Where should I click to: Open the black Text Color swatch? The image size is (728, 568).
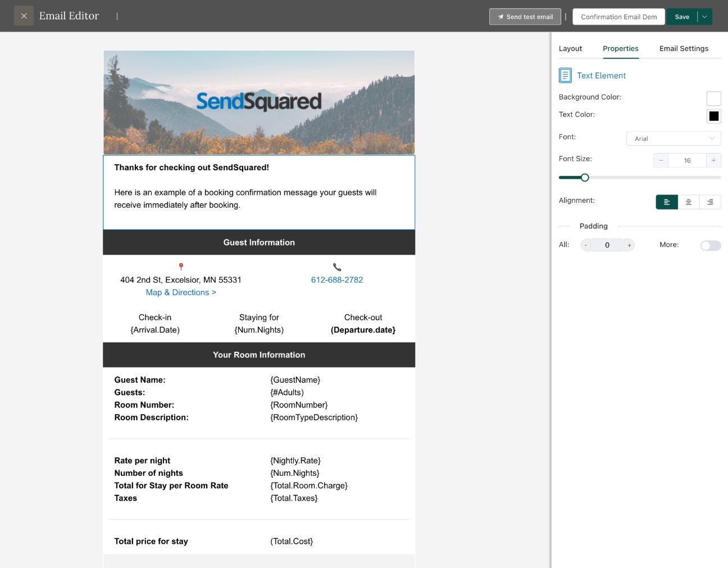click(x=713, y=116)
